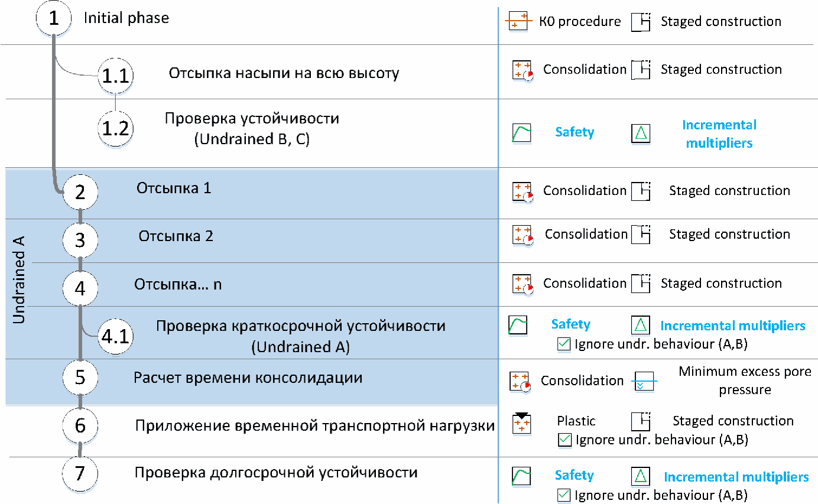Screen dimensions: 818x504
Task: Click the "Отсыпка насыпи на всю высоту" text
Action: coord(284,74)
